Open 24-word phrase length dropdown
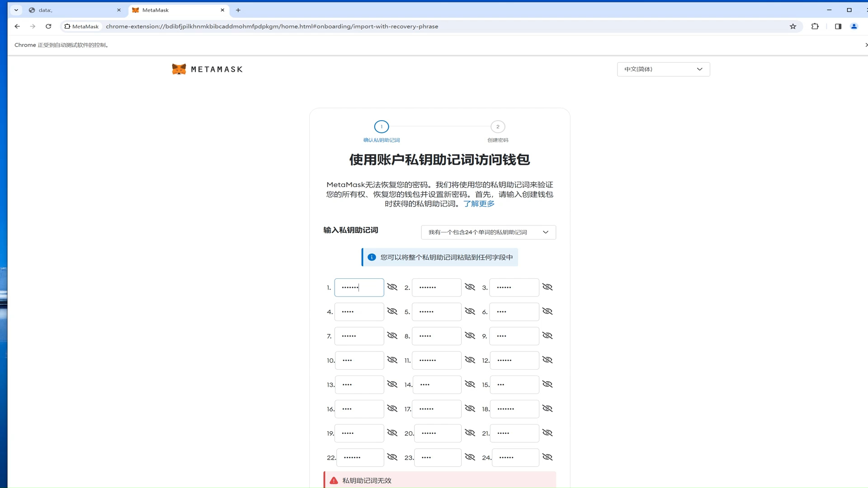Image resolution: width=868 pixels, height=488 pixels. coord(488,232)
